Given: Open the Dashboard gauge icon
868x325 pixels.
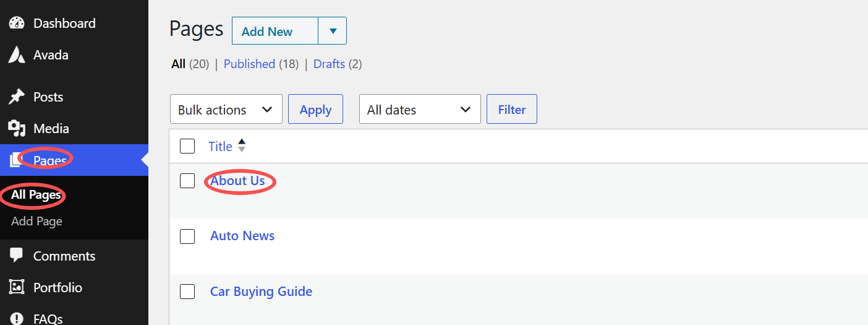Looking at the screenshot, I should point(16,24).
